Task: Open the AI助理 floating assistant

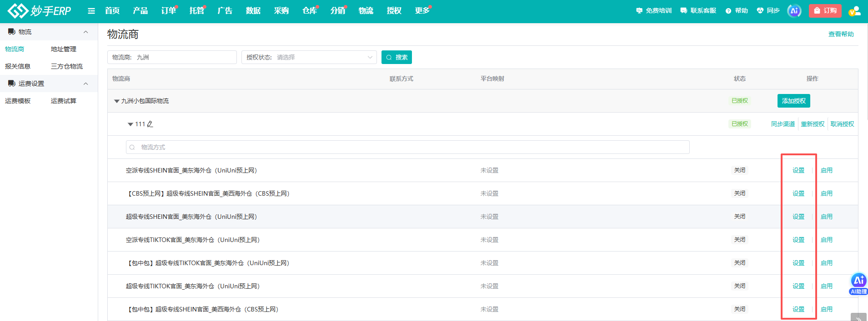Action: click(x=858, y=284)
